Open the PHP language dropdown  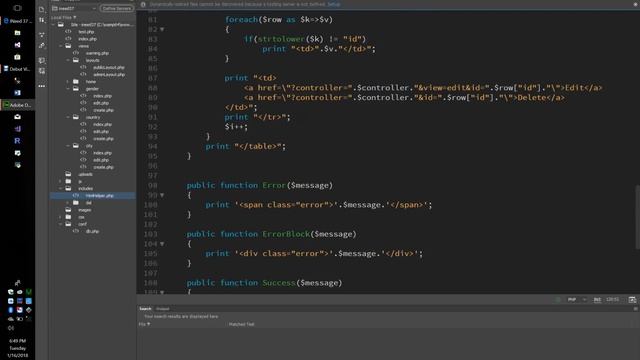point(577,300)
